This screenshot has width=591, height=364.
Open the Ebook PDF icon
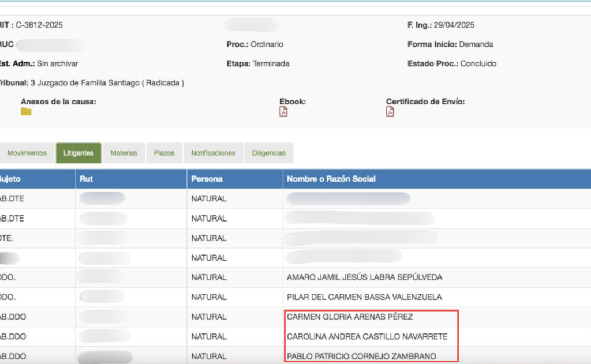[283, 112]
